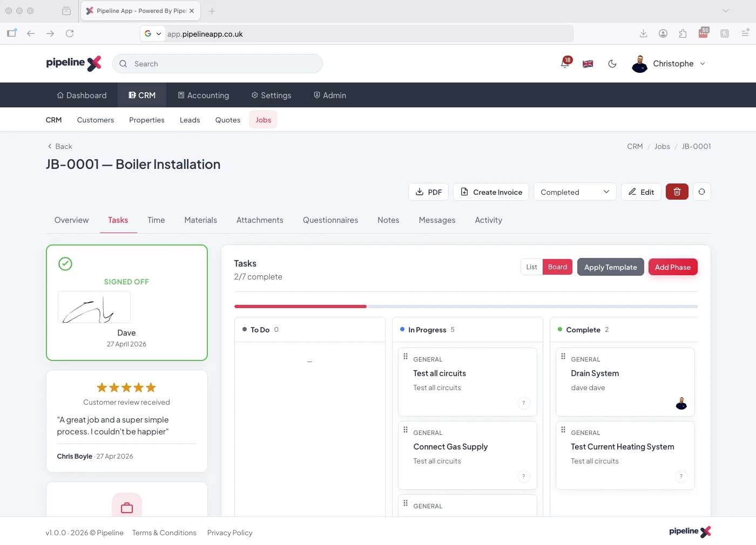Viewport: 756px width, 545px height.
Task: Toggle dark mode with the moon icon
Action: (612, 64)
